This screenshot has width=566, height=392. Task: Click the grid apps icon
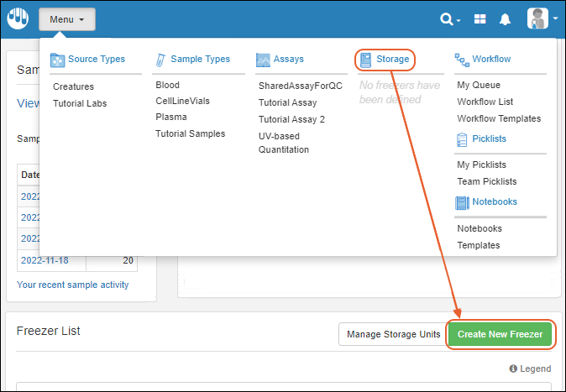[x=480, y=19]
